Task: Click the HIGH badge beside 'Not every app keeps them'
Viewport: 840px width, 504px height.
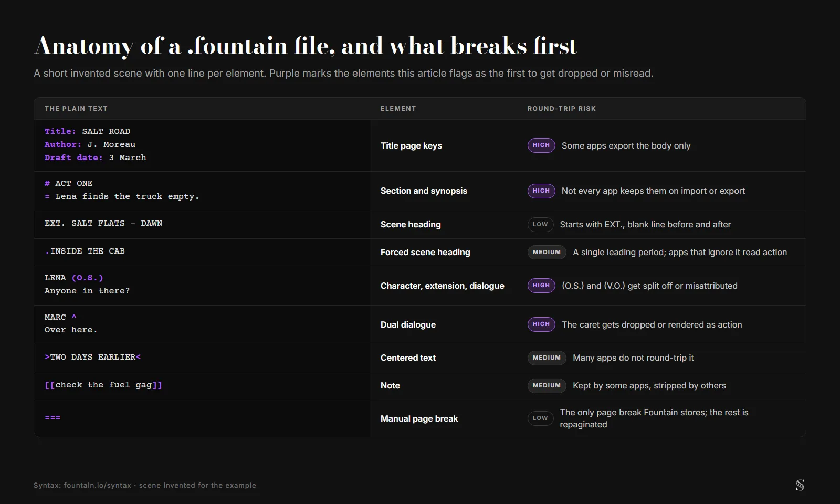Action: (x=541, y=191)
